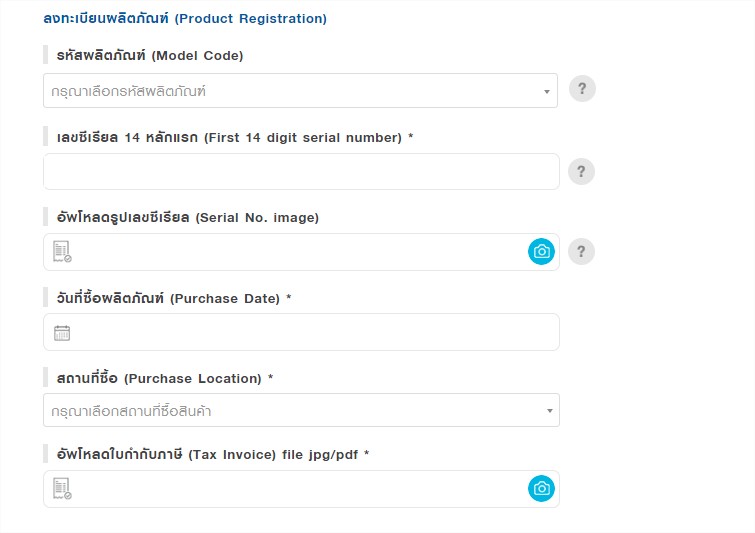Click the receipt icon in Tax Invoice field
The height and width of the screenshot is (533, 755).
62,488
